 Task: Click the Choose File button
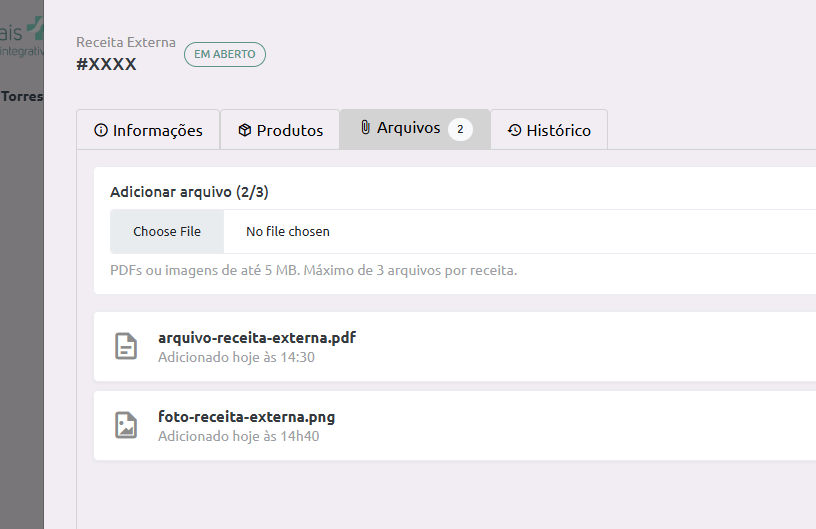pyautogui.click(x=167, y=231)
